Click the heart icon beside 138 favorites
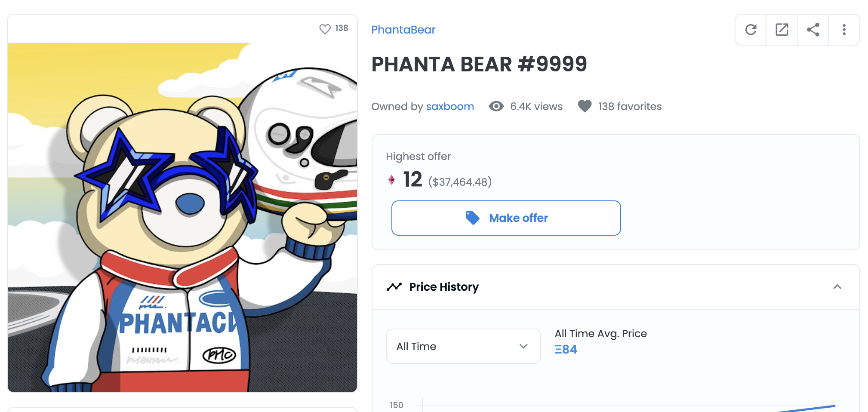868x412 pixels. click(x=584, y=106)
